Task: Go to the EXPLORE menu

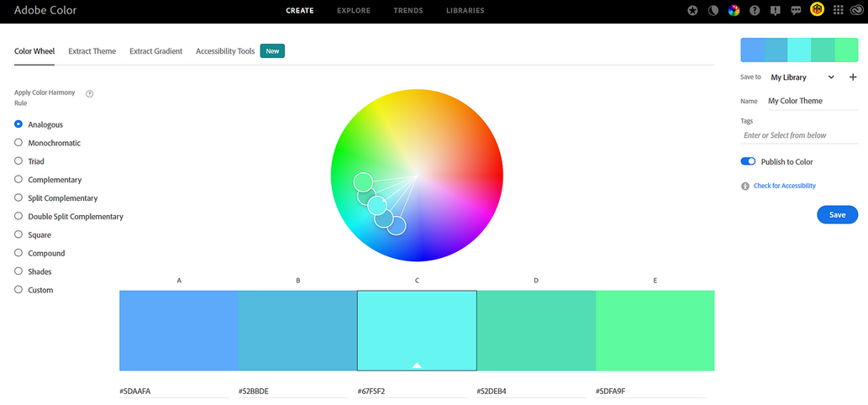Action: 354,11
